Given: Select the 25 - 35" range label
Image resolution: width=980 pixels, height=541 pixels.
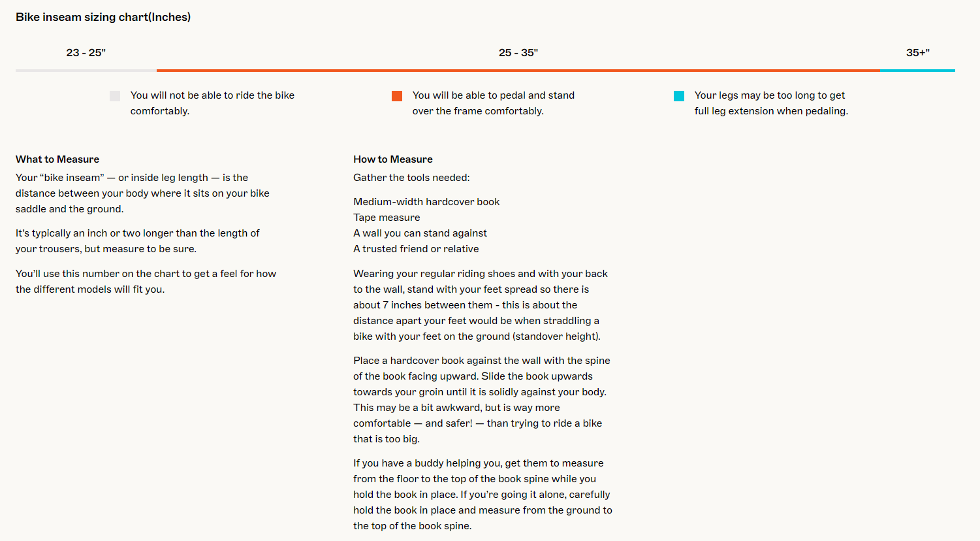Looking at the screenshot, I should (518, 53).
